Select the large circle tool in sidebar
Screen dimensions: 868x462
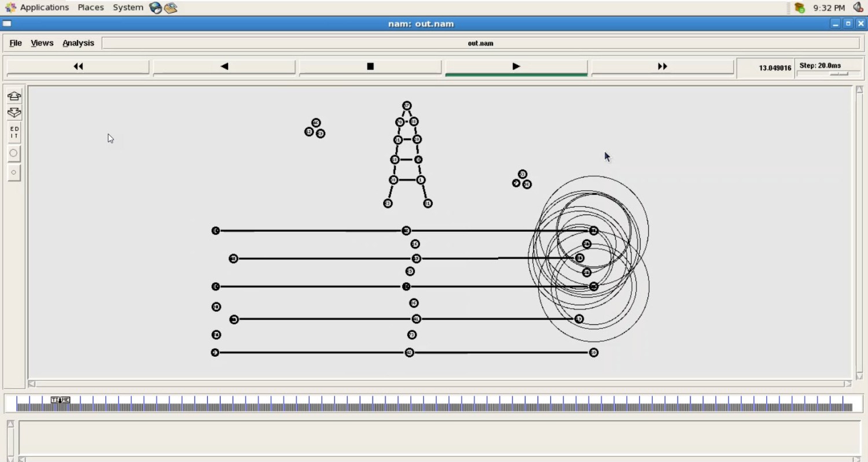14,153
